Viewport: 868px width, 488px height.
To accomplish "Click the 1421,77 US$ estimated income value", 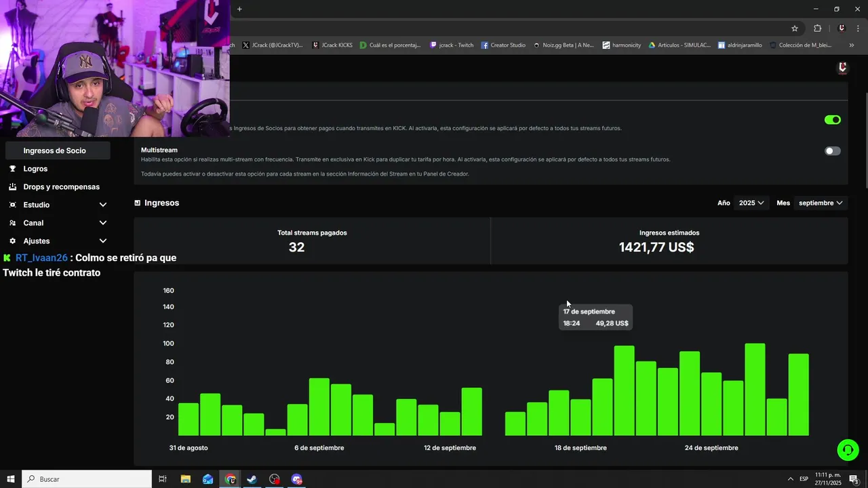I will pyautogui.click(x=656, y=247).
